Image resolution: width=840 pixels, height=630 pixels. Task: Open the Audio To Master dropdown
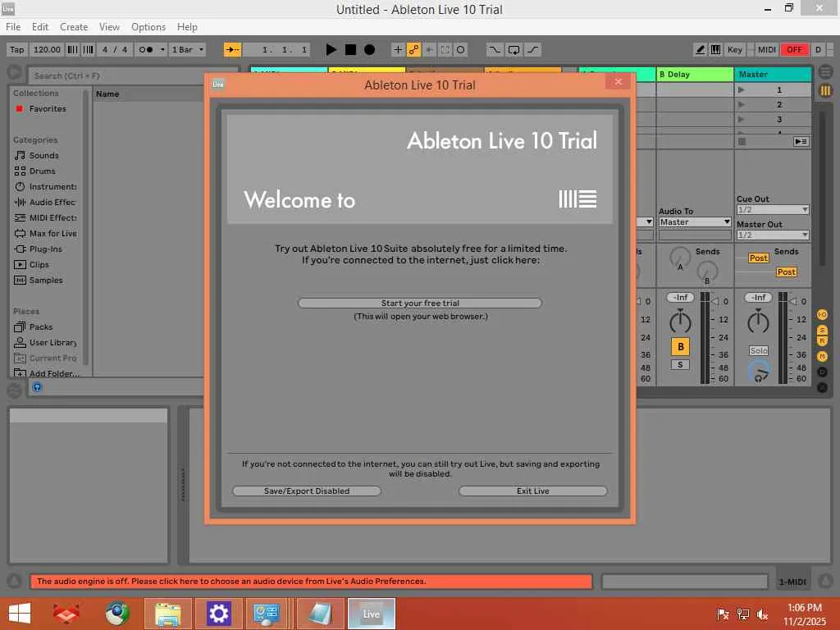(695, 221)
